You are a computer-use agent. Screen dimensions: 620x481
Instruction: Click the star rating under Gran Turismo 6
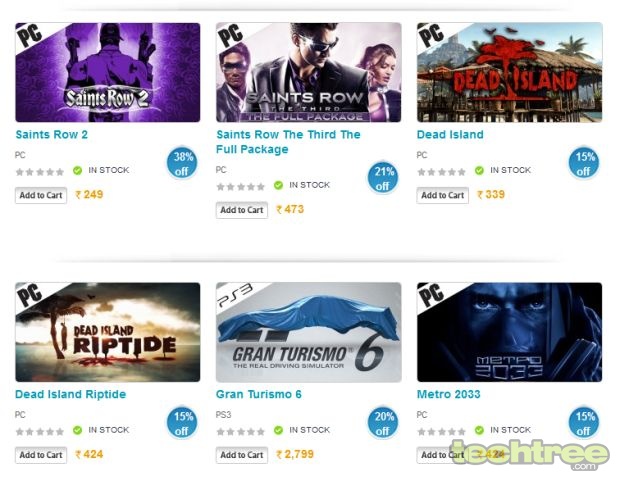click(x=240, y=432)
